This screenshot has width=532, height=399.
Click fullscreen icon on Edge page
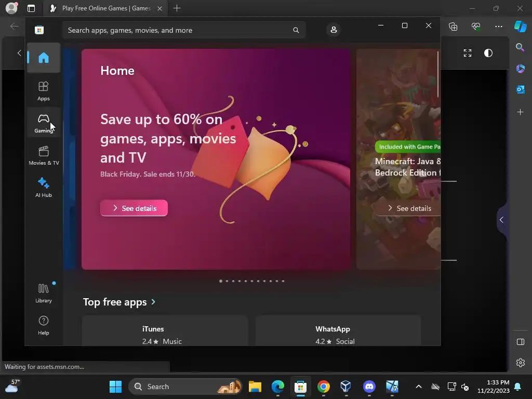(x=468, y=53)
